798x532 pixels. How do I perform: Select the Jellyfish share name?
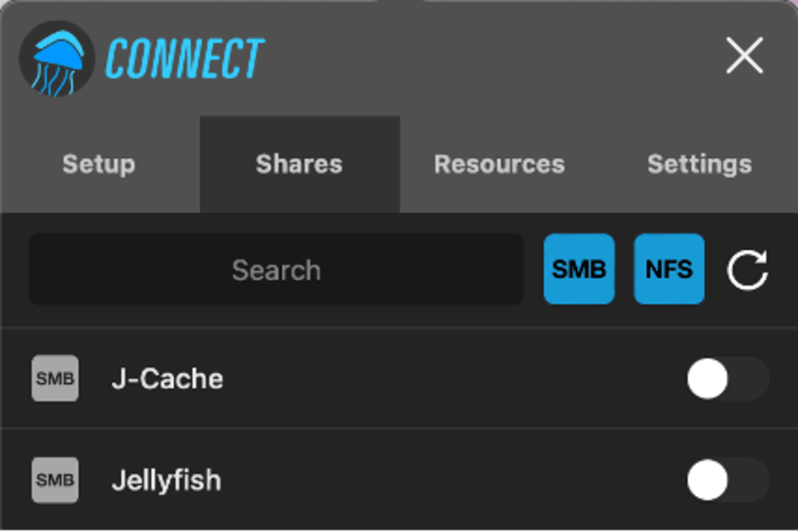click(166, 480)
